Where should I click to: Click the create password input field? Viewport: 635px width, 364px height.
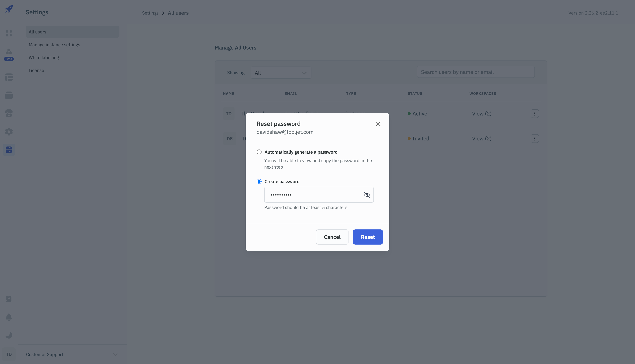click(x=313, y=195)
